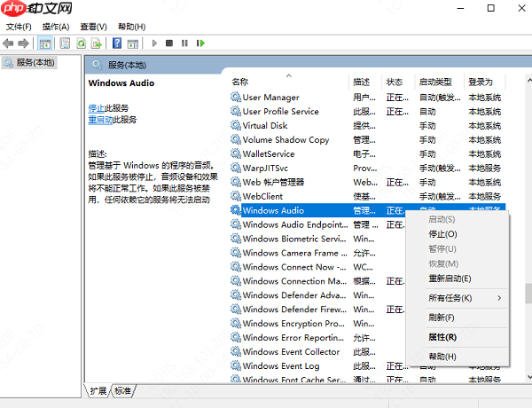Viewport: 532px width, 408px height.
Task: Choose 重新启动(E) in the context menu
Action: tap(450, 279)
